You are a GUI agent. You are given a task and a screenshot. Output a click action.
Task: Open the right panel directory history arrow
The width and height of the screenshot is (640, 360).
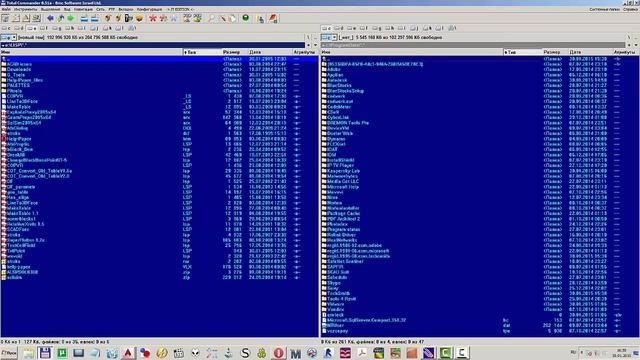[x=636, y=45]
